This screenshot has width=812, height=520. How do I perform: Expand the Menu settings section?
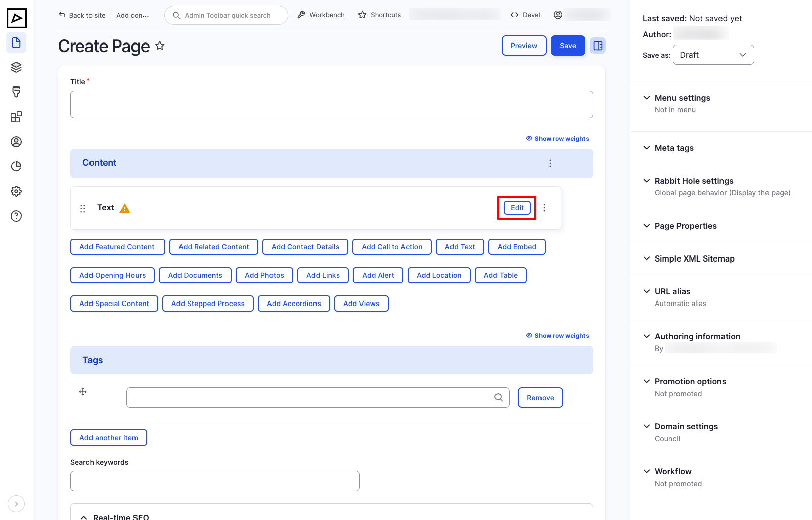point(682,98)
